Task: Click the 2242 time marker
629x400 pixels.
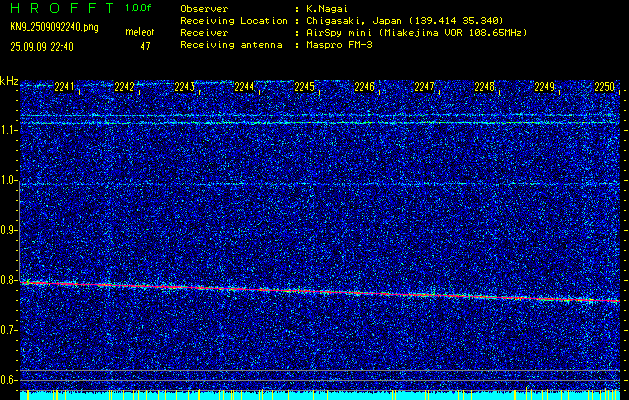Action: pos(124,87)
